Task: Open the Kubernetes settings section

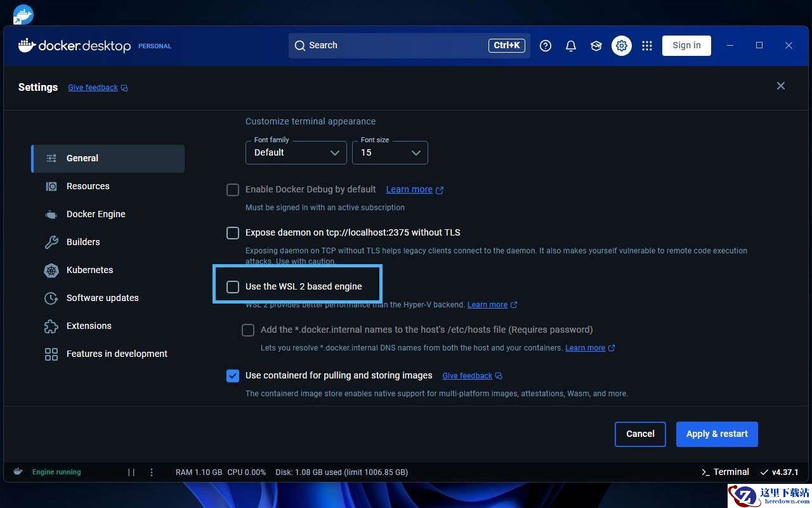Action: click(x=108, y=270)
